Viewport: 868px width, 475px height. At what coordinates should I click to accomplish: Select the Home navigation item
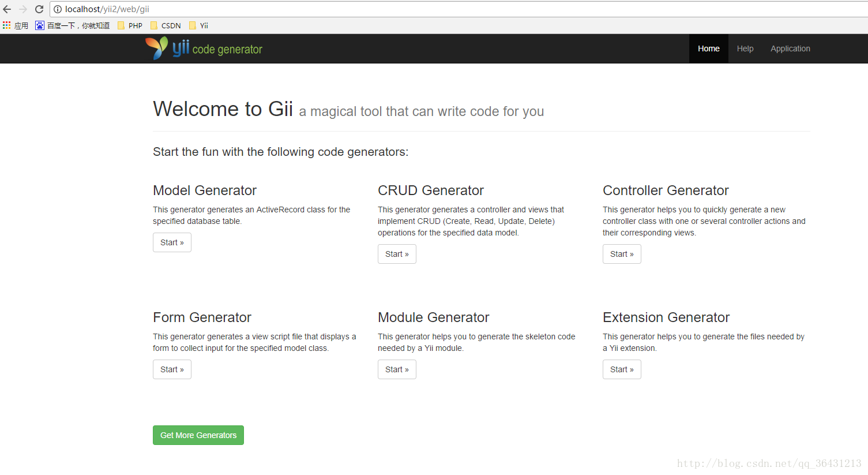tap(708, 48)
